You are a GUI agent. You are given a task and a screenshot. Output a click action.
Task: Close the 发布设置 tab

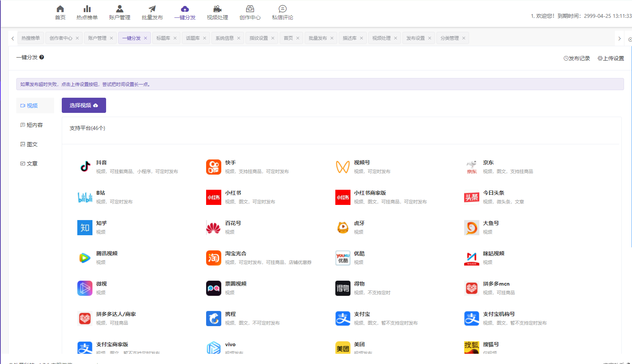[x=430, y=38]
